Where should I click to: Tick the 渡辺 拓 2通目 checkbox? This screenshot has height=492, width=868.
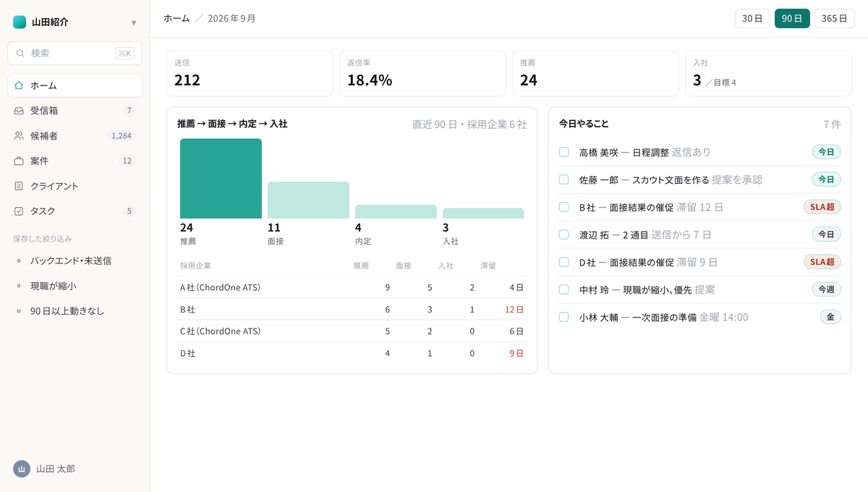pos(564,234)
